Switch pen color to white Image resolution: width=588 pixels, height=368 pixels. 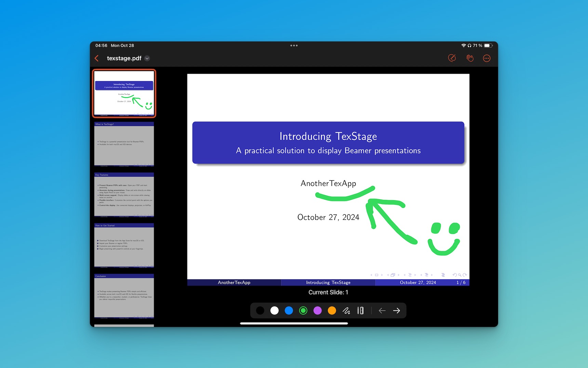275,310
